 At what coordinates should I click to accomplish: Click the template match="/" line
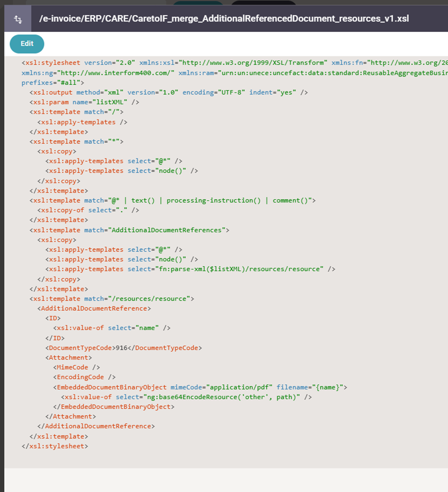pyautogui.click(x=76, y=112)
